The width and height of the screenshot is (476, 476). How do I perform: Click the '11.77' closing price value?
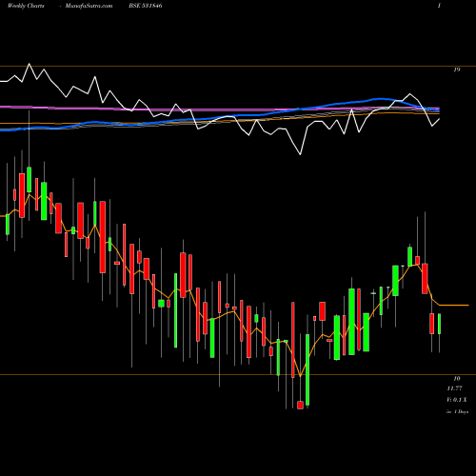coord(455,388)
